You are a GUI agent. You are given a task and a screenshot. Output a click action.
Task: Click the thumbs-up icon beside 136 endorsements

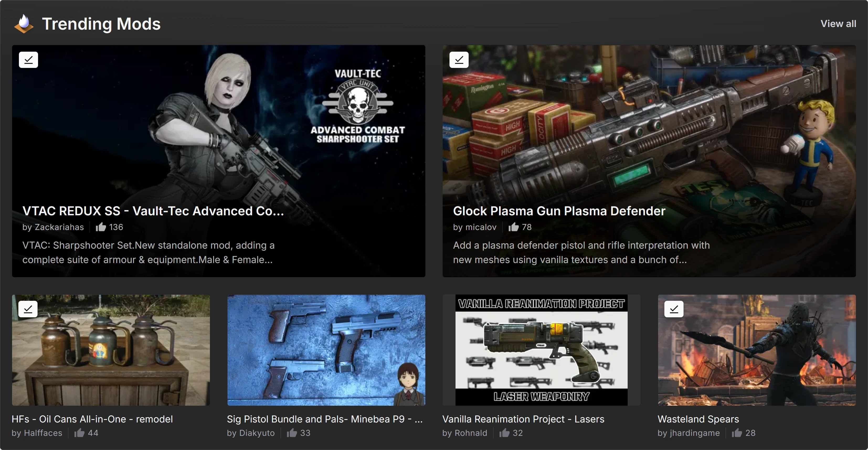pos(101,227)
